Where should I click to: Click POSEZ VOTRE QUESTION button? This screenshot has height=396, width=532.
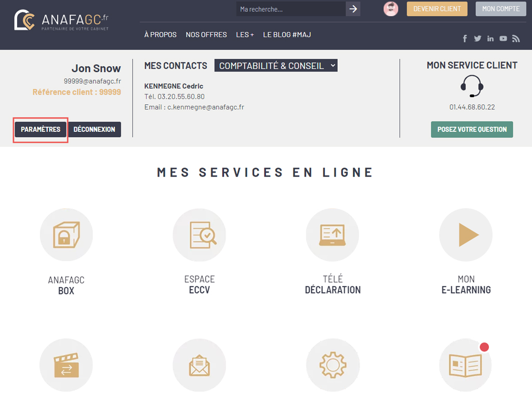click(x=472, y=130)
